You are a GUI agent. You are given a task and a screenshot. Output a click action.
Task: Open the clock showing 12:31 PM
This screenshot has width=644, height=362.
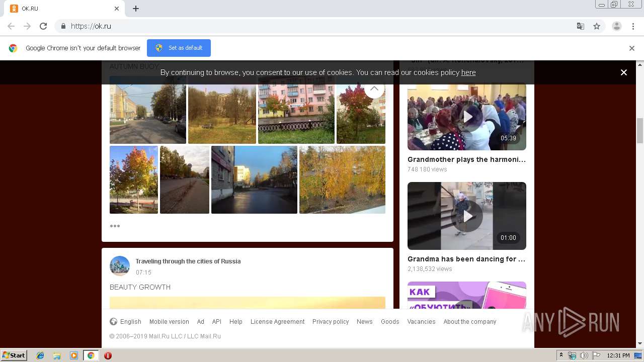[618, 355]
